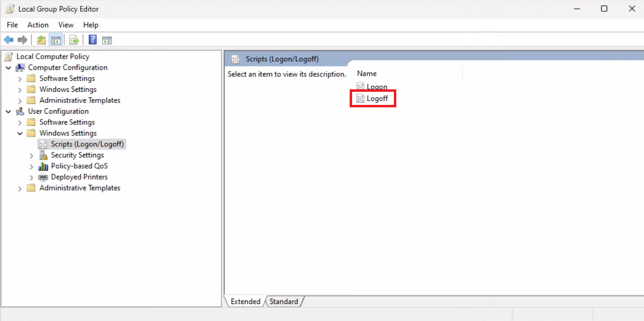
Task: Expand the Security Settings node
Action: 32,155
